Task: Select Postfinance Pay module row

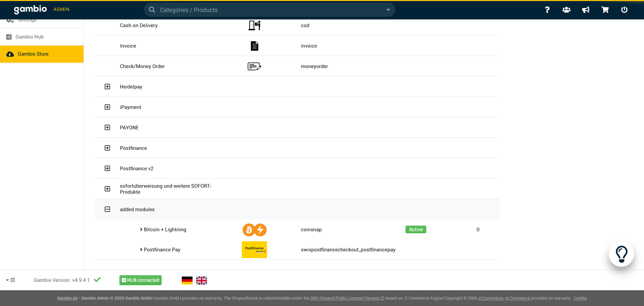Action: (x=297, y=250)
